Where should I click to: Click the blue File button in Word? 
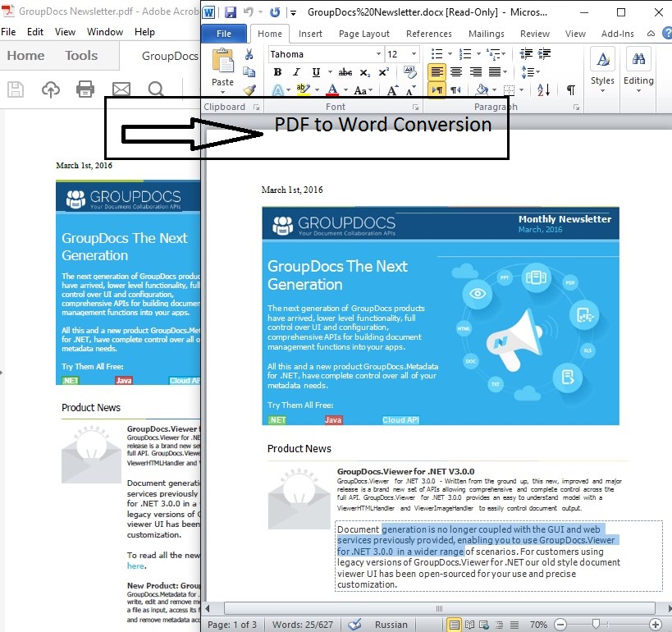tap(224, 34)
